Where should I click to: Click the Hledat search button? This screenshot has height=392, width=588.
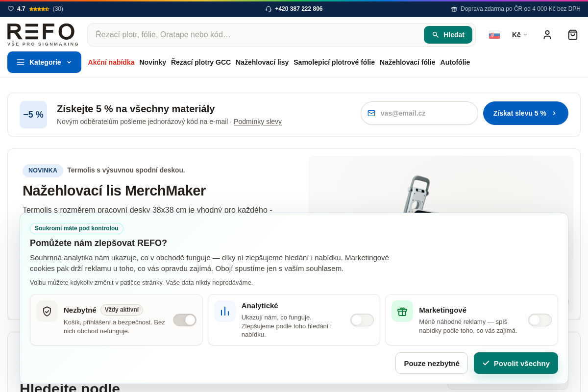coord(448,35)
